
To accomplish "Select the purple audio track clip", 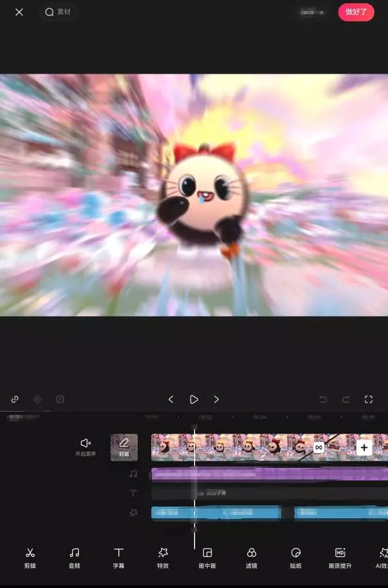I will pyautogui.click(x=270, y=474).
